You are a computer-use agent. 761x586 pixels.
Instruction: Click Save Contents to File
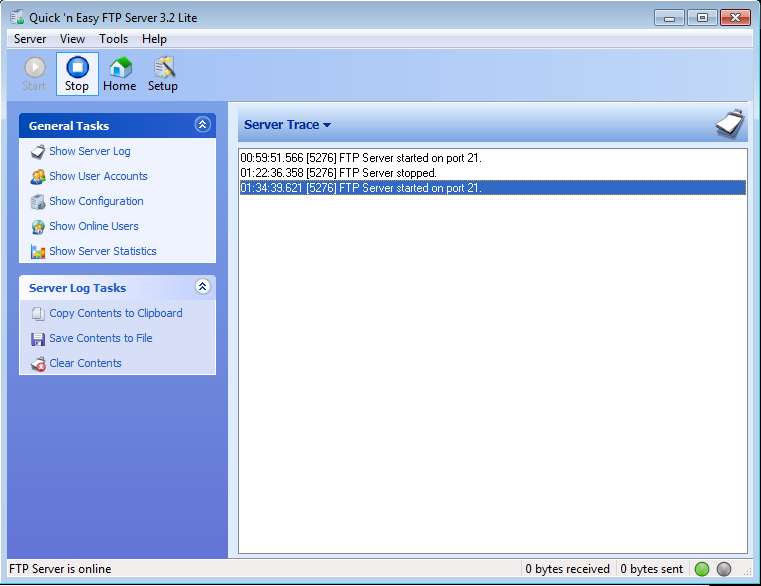coord(100,338)
